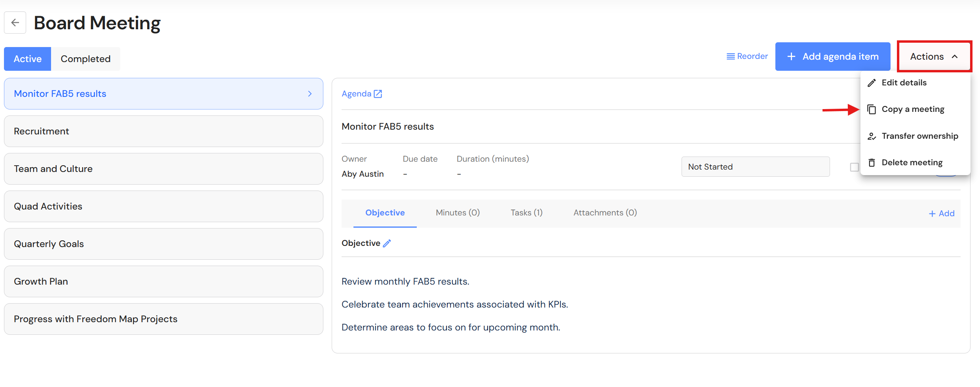
Task: Collapse the Actions dropdown menu
Action: point(934,57)
